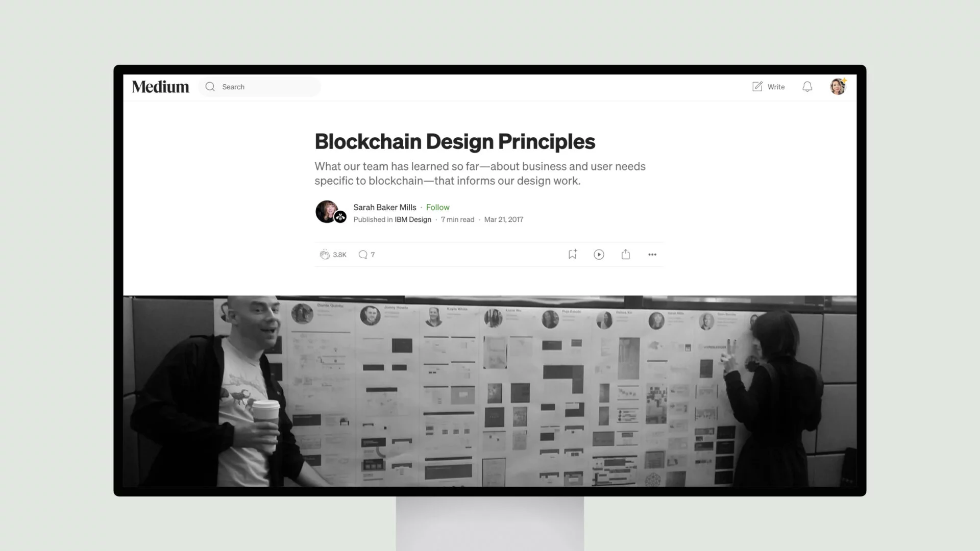This screenshot has height=551, width=980.
Task: Click the 7 min read label
Action: (x=458, y=219)
